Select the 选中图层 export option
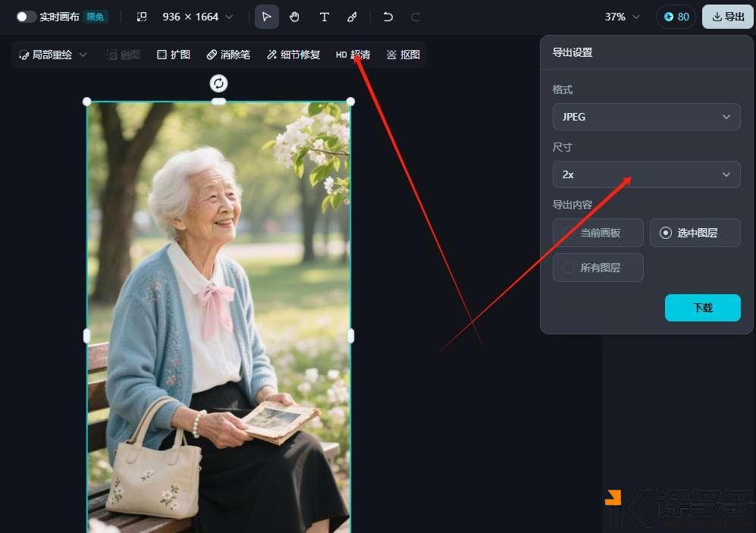The width and height of the screenshot is (756, 533). 695,233
